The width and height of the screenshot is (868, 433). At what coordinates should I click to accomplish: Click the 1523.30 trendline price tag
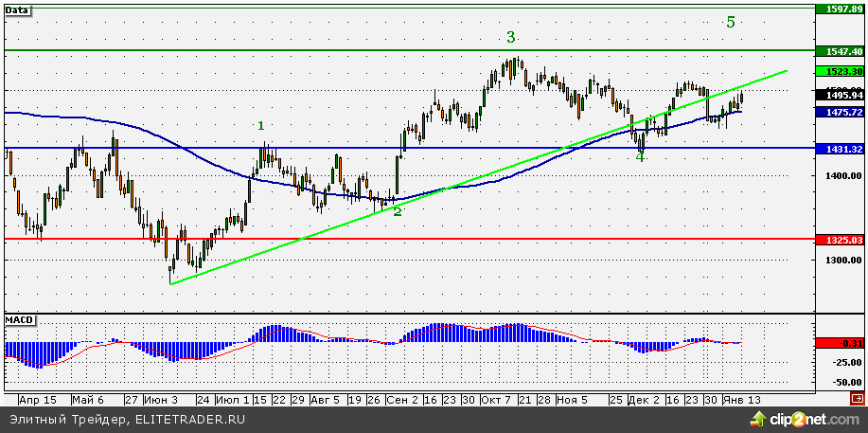pyautogui.click(x=841, y=71)
